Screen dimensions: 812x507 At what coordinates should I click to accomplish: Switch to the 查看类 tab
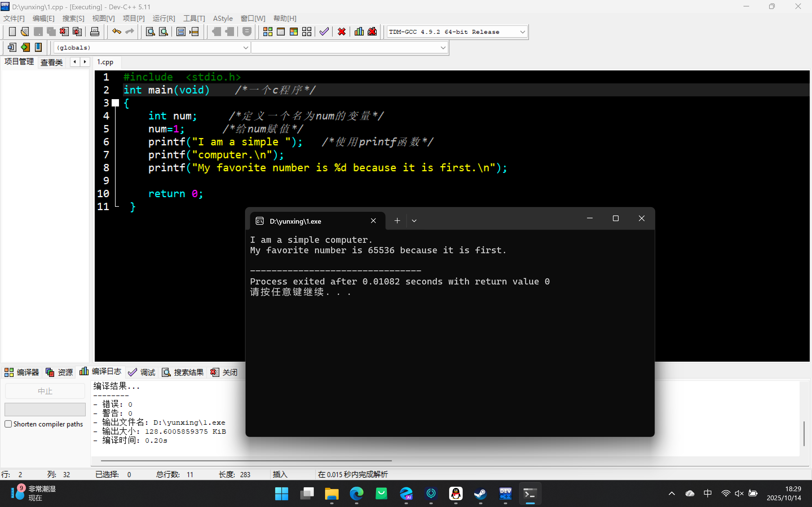pos(51,62)
